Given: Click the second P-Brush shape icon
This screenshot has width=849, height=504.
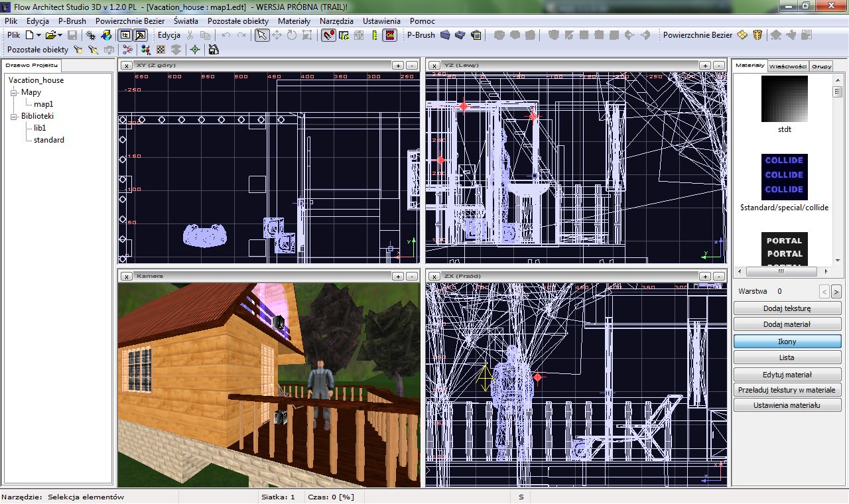Looking at the screenshot, I should pyautogui.click(x=460, y=34).
